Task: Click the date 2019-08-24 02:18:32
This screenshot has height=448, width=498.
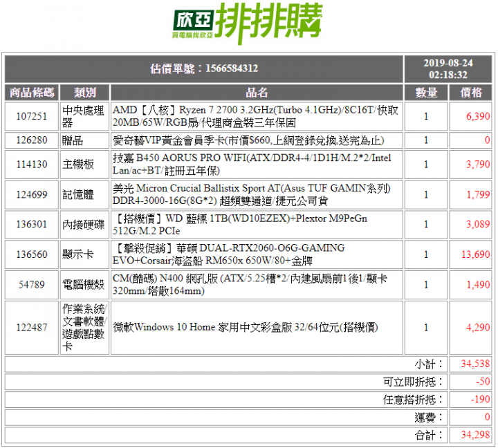Action: click(448, 68)
